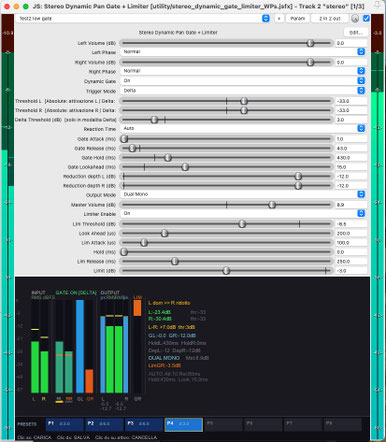The image size is (386, 442).
Task: Click the Gate Hold value field showing 430.0
Action: [x=351, y=157]
